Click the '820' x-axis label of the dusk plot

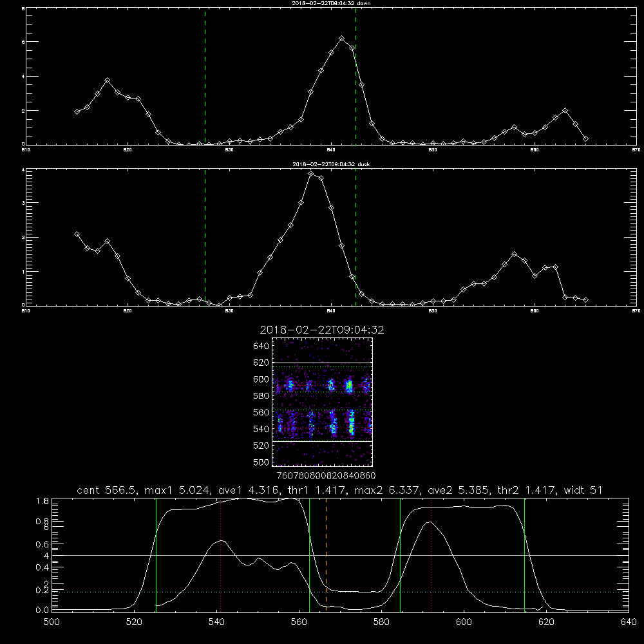(x=128, y=311)
